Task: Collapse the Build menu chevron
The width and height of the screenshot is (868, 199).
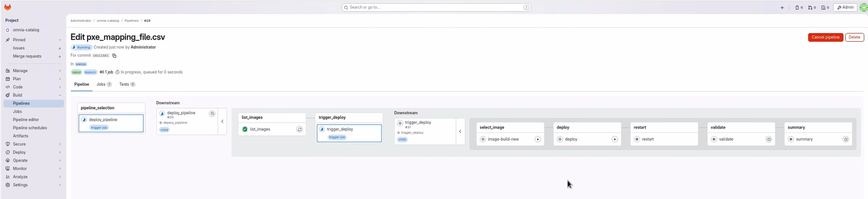Action: (x=60, y=95)
